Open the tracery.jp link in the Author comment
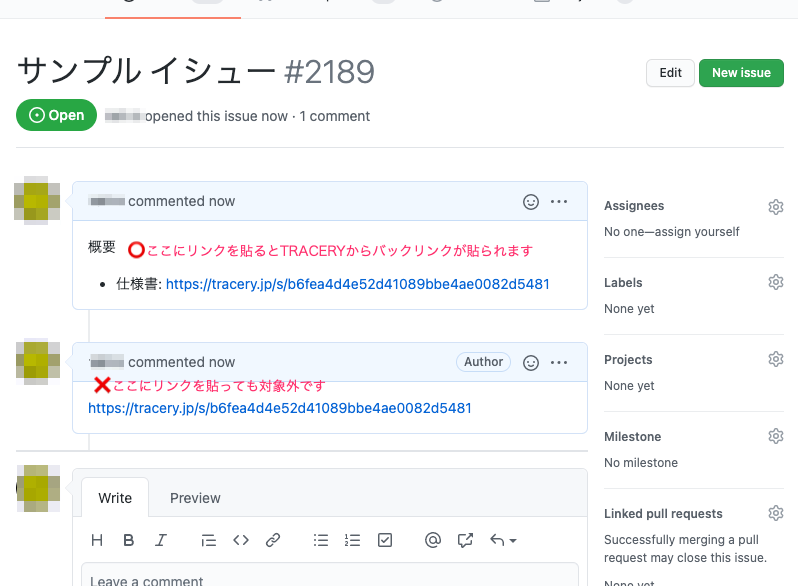The width and height of the screenshot is (798, 586). 280,408
